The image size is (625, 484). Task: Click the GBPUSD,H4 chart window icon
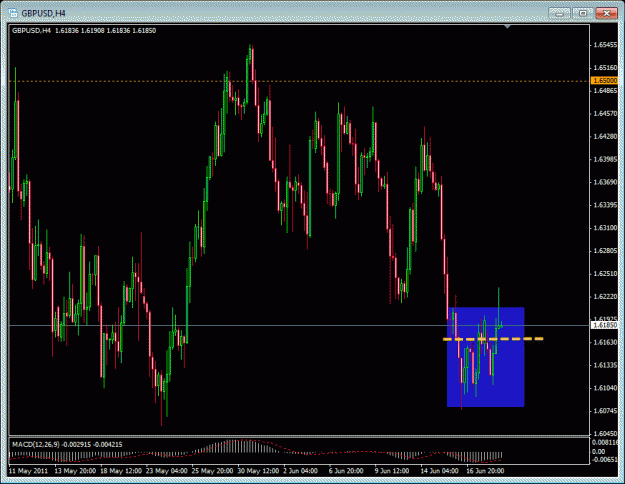[13, 13]
